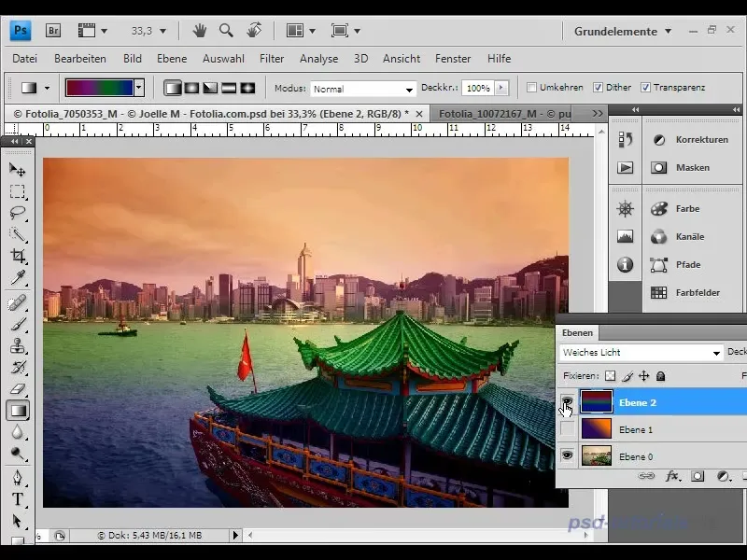The image size is (747, 560).
Task: Lock image pixels in Fixieren row
Action: pyautogui.click(x=627, y=376)
